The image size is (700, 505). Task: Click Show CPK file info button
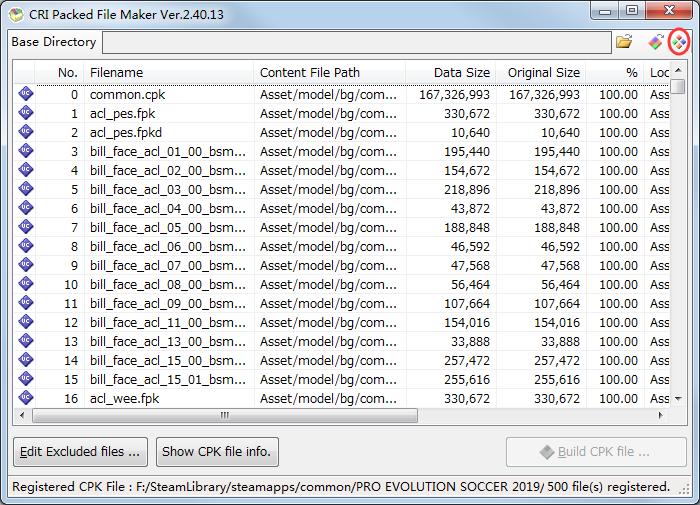click(x=217, y=452)
